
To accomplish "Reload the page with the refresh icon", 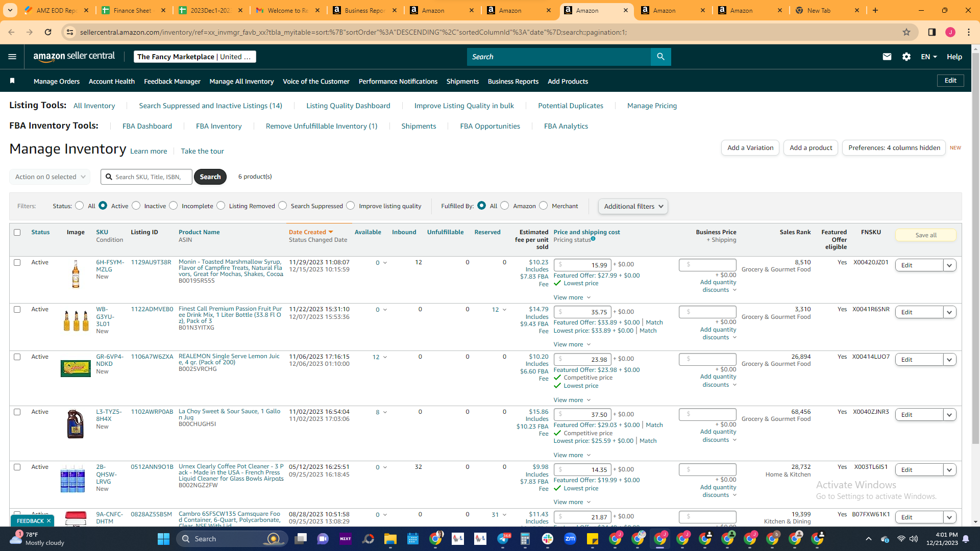I will tap(48, 32).
